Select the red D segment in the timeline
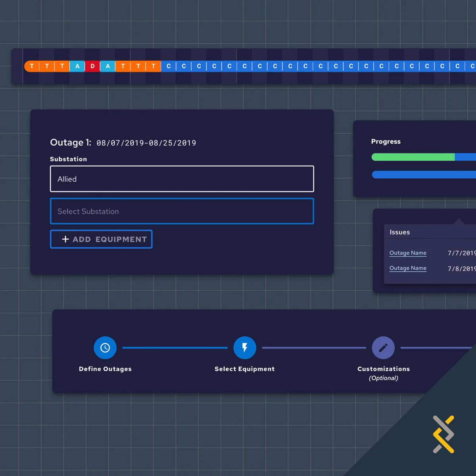The width and height of the screenshot is (476, 476). pyautogui.click(x=92, y=66)
